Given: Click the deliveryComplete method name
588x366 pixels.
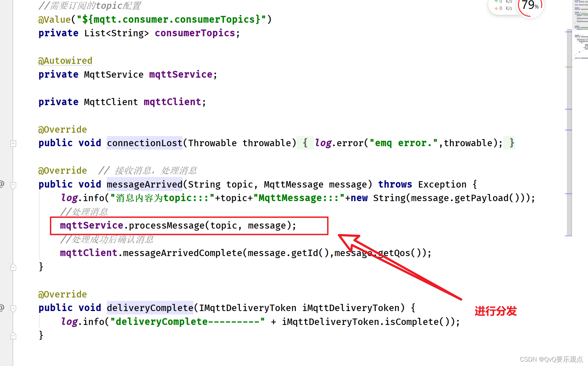Looking at the screenshot, I should [150, 308].
